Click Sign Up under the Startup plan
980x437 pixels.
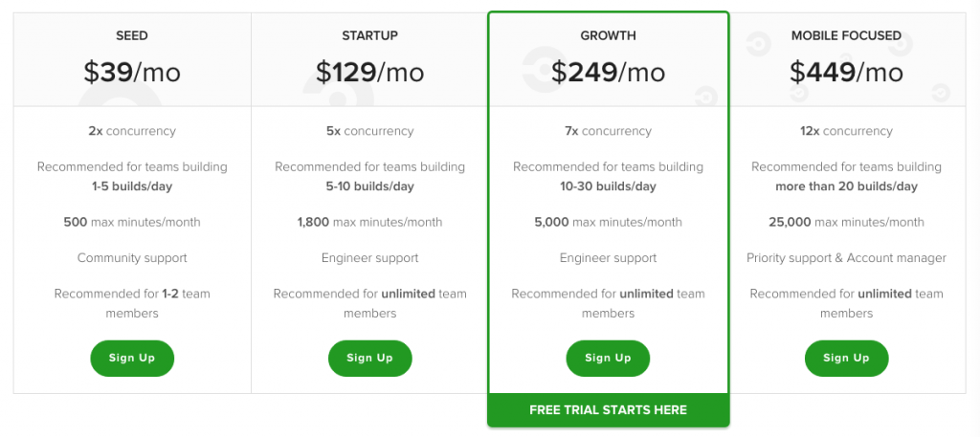369,358
